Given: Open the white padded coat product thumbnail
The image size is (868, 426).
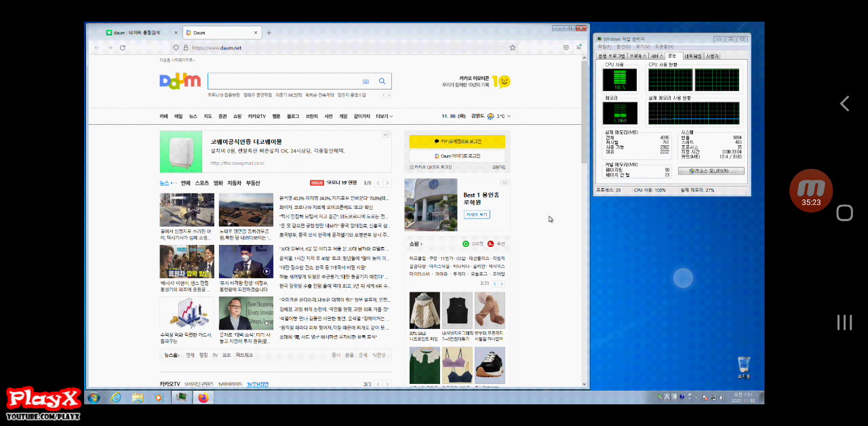Looking at the screenshot, I should pos(425,311).
